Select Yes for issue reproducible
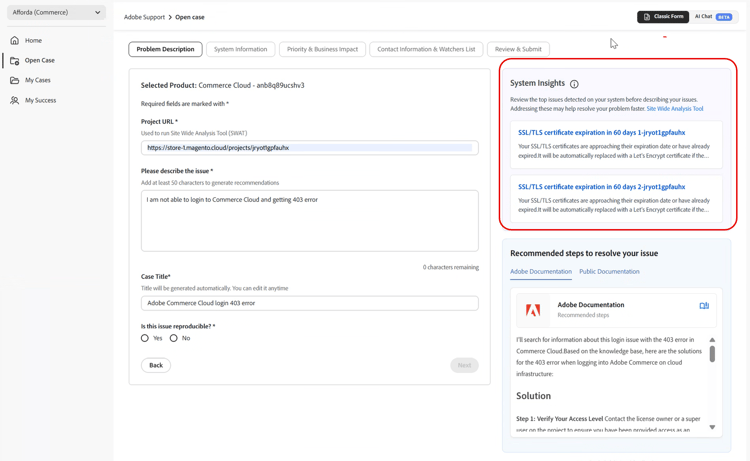The image size is (750, 461). tap(145, 338)
